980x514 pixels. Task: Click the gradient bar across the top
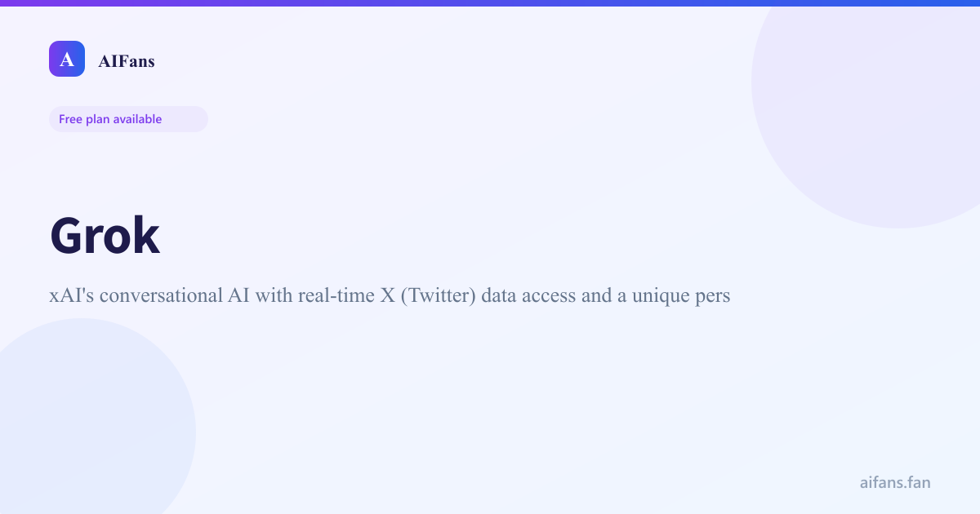coord(490,3)
